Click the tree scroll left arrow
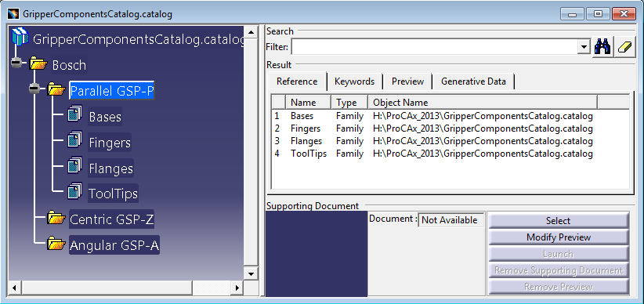The image size is (644, 304). [x=14, y=288]
